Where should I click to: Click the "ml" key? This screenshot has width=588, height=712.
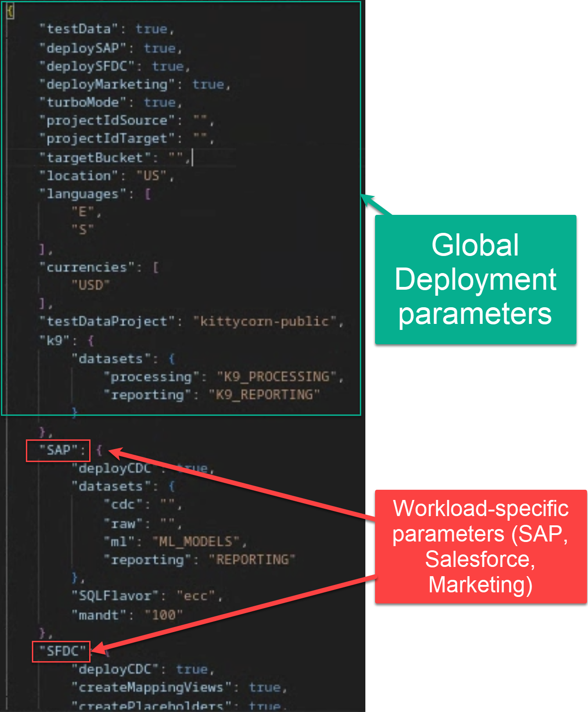[119, 542]
